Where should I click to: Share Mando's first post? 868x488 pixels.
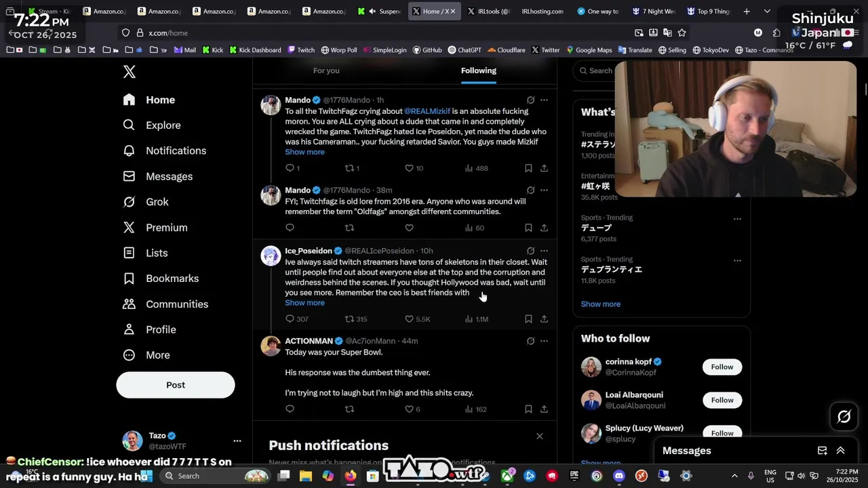pos(544,168)
